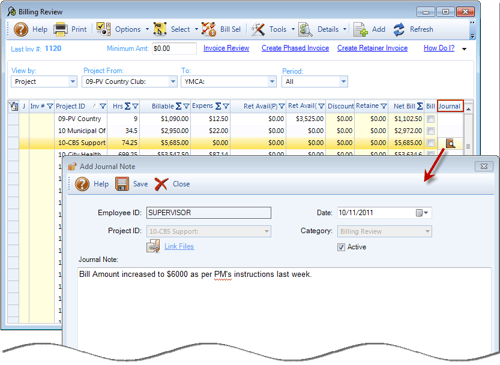Expand the Details dropdown arrow
Screen dimensions: 500x365
point(345,29)
